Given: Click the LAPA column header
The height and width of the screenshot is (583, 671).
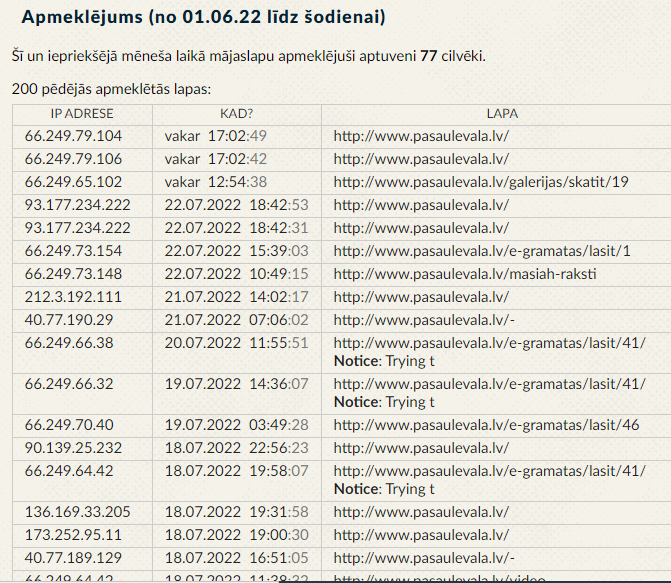Looking at the screenshot, I should pyautogui.click(x=502, y=114).
